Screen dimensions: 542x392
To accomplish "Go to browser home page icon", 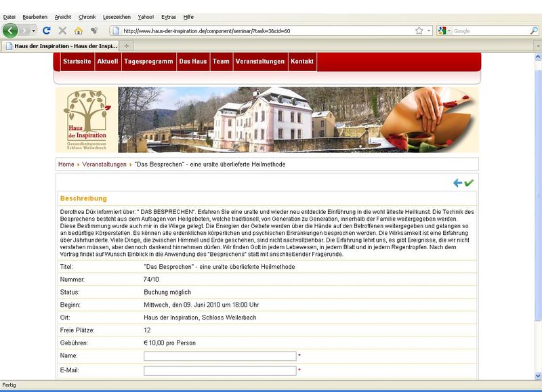I will click(x=79, y=30).
